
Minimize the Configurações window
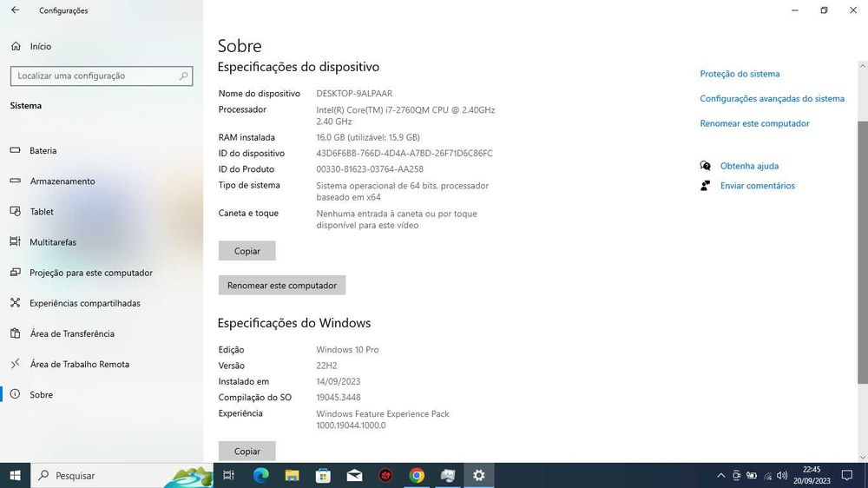[795, 10]
